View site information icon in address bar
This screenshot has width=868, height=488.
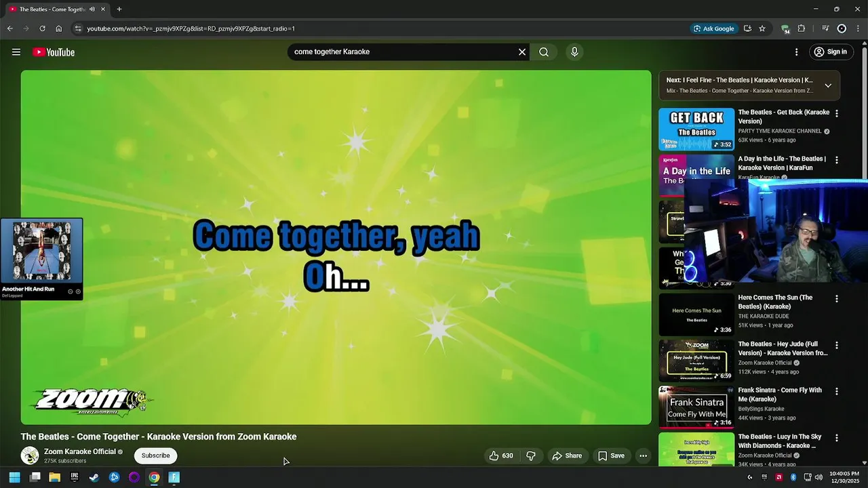point(78,28)
